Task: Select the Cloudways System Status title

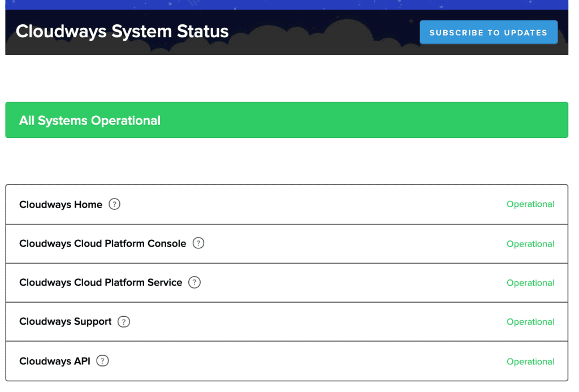Action: pyautogui.click(x=122, y=32)
